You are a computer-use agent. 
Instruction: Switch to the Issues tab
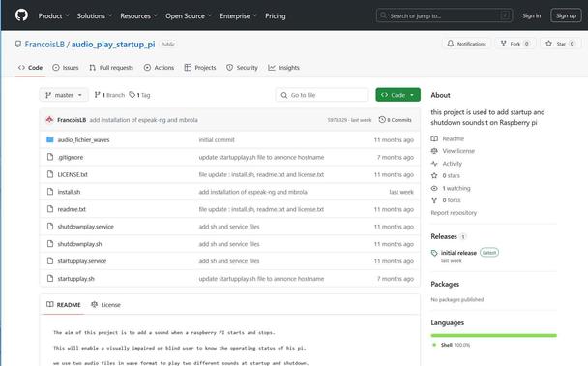pyautogui.click(x=66, y=68)
